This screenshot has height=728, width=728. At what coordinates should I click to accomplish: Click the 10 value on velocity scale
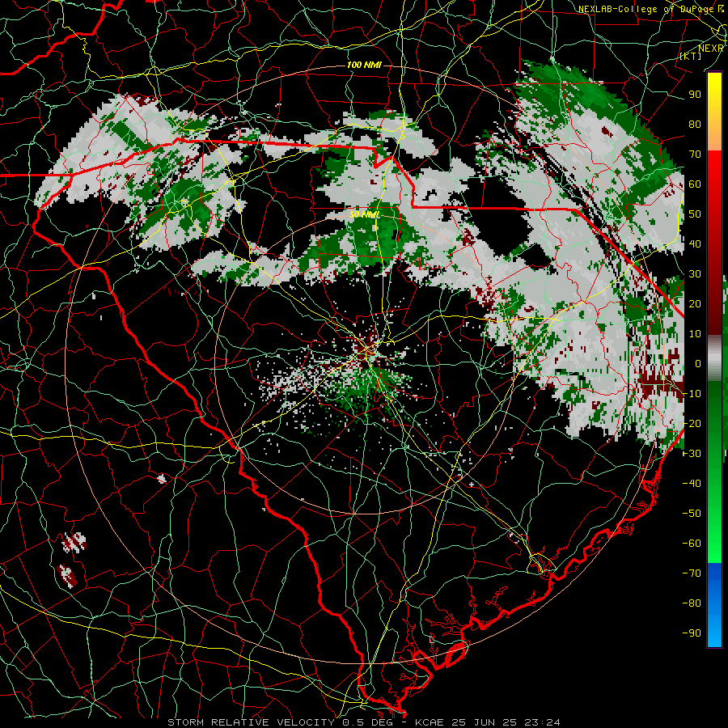coord(695,334)
